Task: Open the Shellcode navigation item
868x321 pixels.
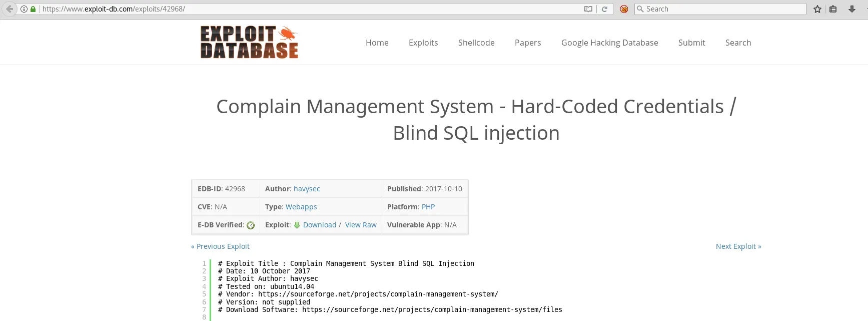Action: click(476, 43)
